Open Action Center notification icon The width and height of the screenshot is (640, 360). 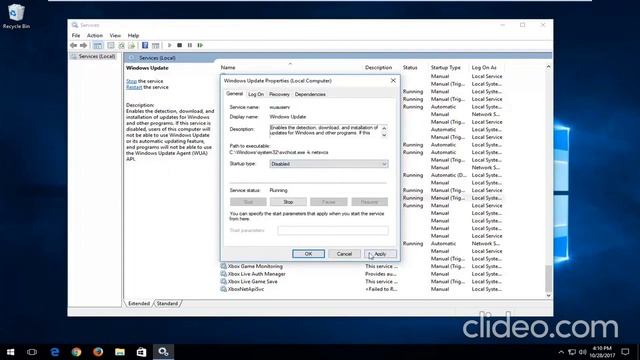pyautogui.click(x=625, y=352)
